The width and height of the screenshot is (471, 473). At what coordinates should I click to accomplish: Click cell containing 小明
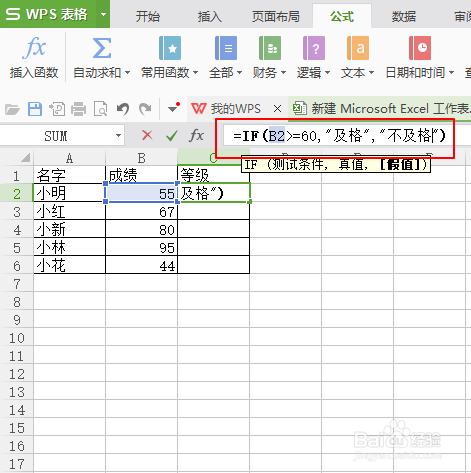[69, 193]
